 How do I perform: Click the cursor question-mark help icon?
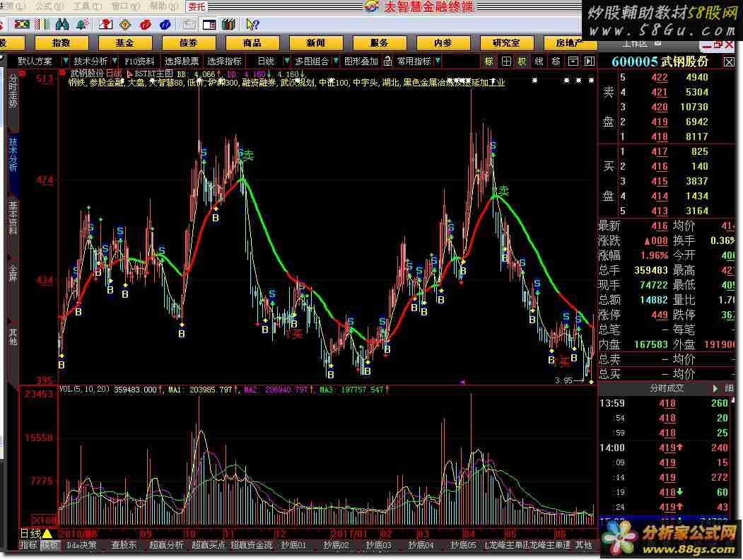pos(252,24)
